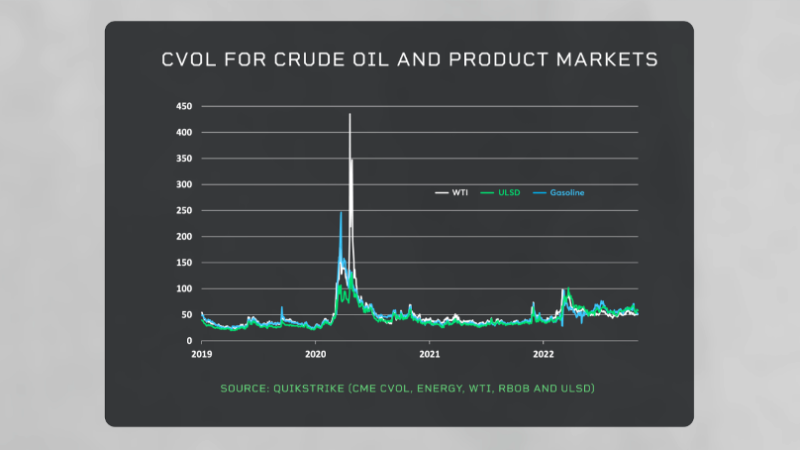The image size is (800, 450).
Task: Select the 2020 x-axis label
Action: point(316,354)
